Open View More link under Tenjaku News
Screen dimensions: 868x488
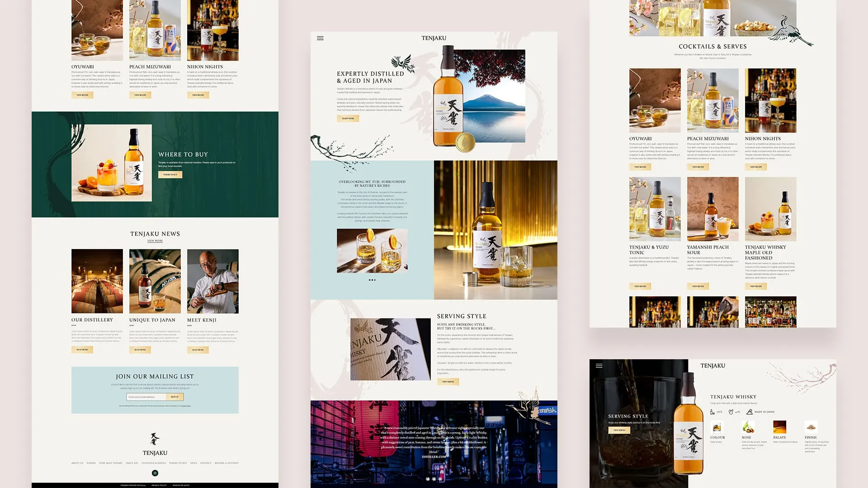pyautogui.click(x=155, y=241)
